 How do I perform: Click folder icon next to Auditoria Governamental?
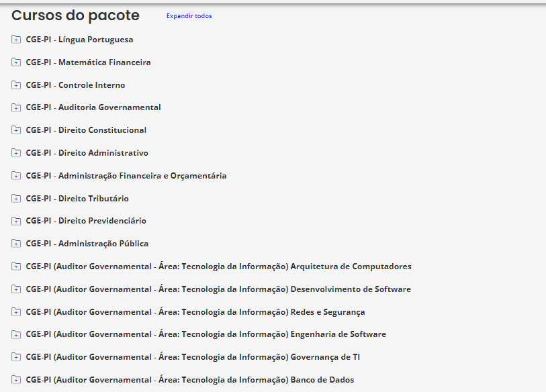[x=16, y=107]
